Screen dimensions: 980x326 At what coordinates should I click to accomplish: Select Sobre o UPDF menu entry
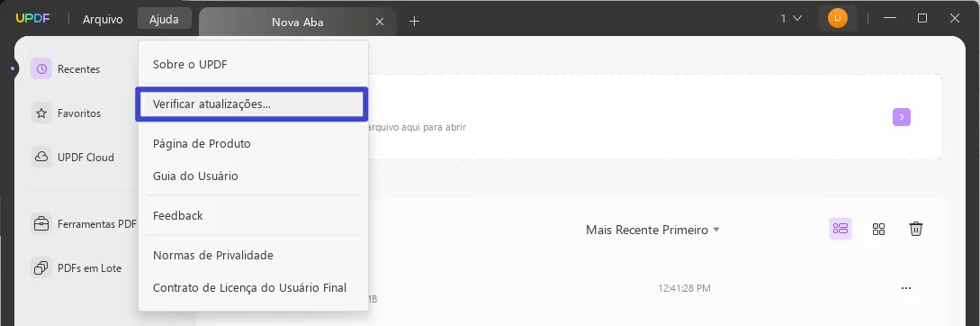coord(253,65)
